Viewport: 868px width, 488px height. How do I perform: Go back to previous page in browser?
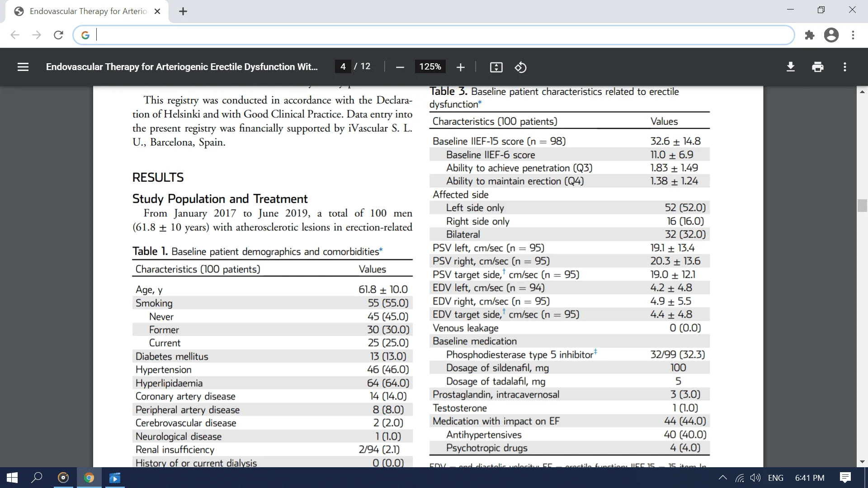pos(15,35)
